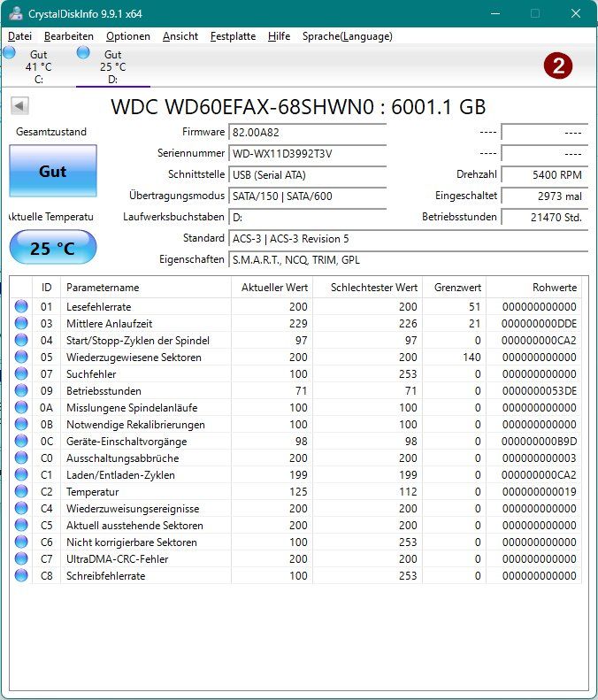
Task: Open the Festplatte menu
Action: pos(233,36)
